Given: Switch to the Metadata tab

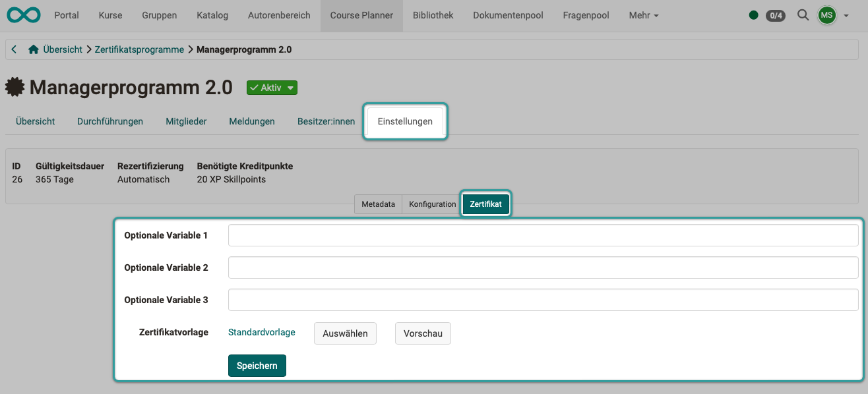Looking at the screenshot, I should (378, 204).
